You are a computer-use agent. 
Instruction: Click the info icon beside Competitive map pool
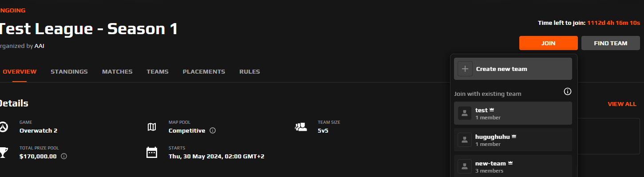coord(213,130)
